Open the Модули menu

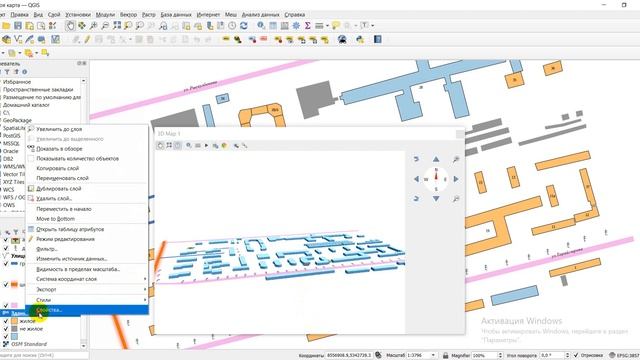(x=105, y=14)
